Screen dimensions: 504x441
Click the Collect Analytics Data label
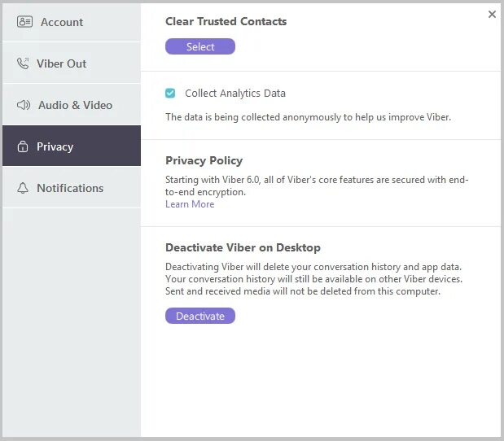(234, 94)
